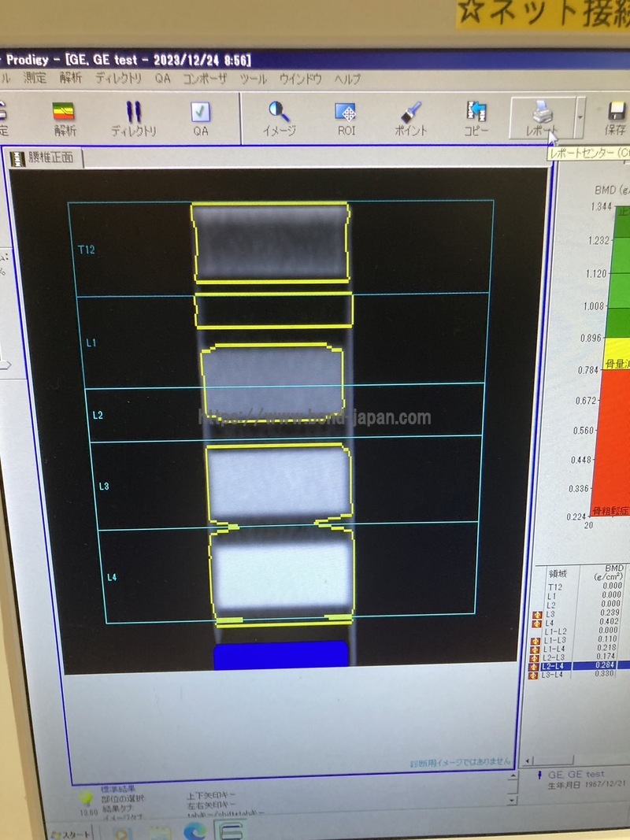This screenshot has width=630, height=840.
Task: Click the 保存 (Save) floppy icon
Action: (615, 118)
